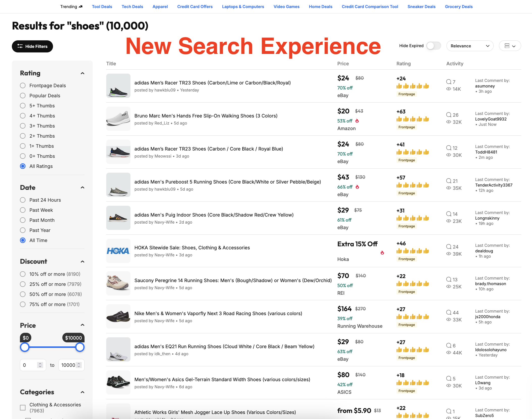Open the Relevance sort dropdown

470,46
